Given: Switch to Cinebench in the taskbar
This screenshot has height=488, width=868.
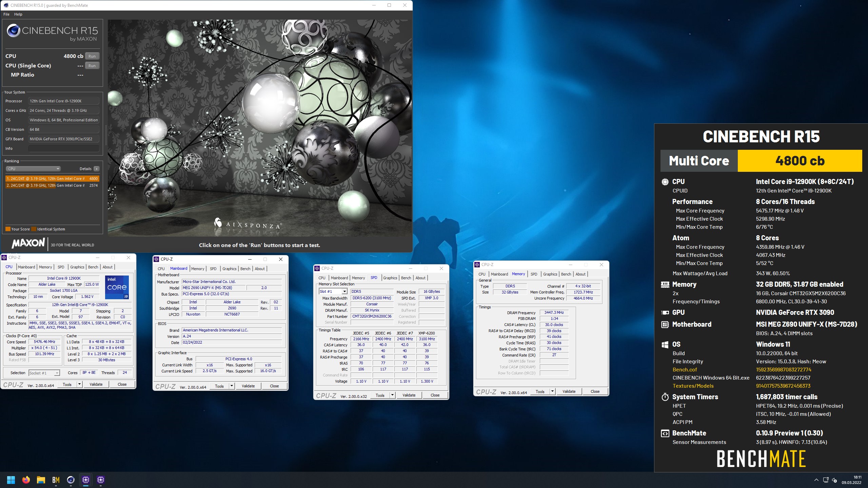Looking at the screenshot, I should [71, 480].
